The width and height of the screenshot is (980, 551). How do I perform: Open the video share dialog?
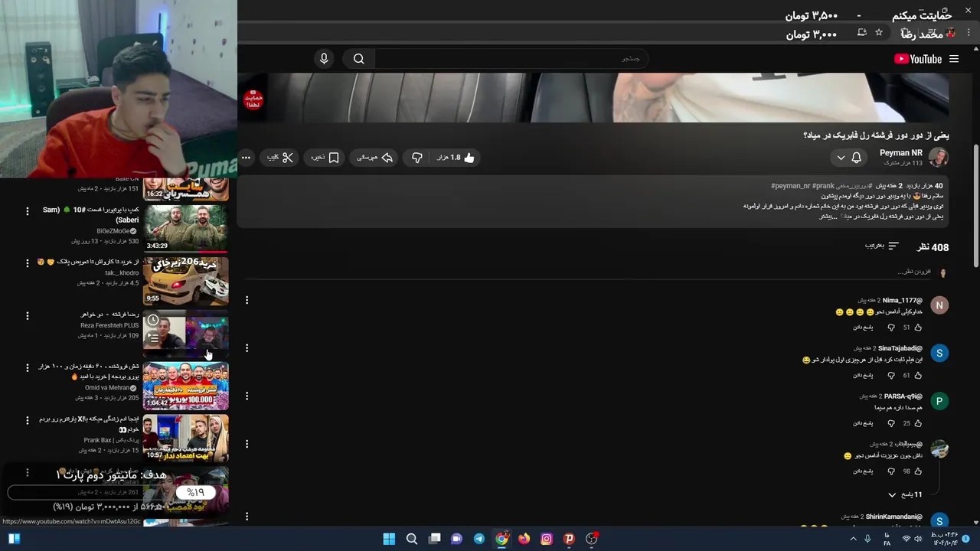click(x=374, y=158)
